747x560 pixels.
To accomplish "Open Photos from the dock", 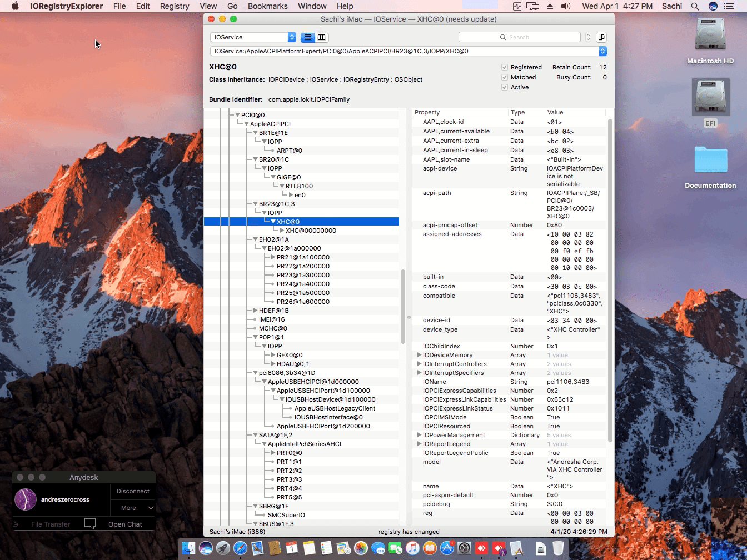I will click(x=361, y=549).
